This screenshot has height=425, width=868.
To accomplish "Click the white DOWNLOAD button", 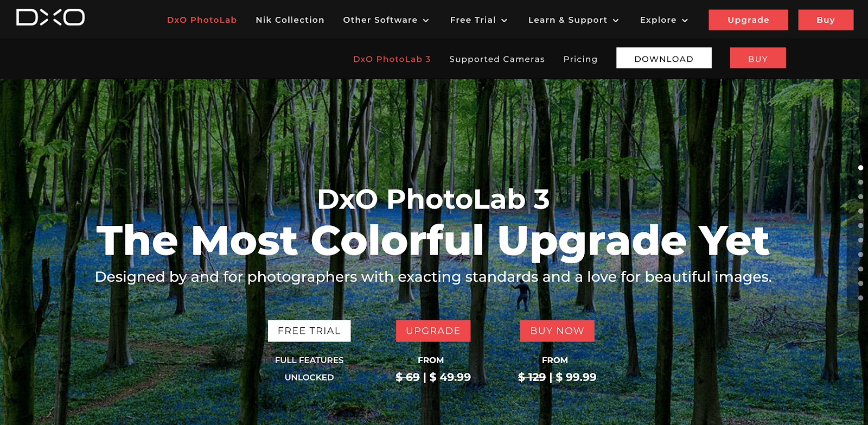I will (x=664, y=58).
